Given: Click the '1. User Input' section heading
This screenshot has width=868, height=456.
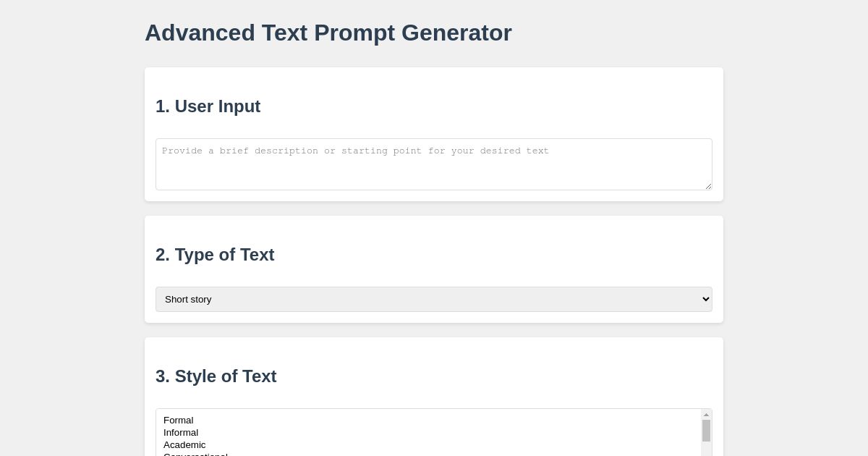Looking at the screenshot, I should coord(208,106).
